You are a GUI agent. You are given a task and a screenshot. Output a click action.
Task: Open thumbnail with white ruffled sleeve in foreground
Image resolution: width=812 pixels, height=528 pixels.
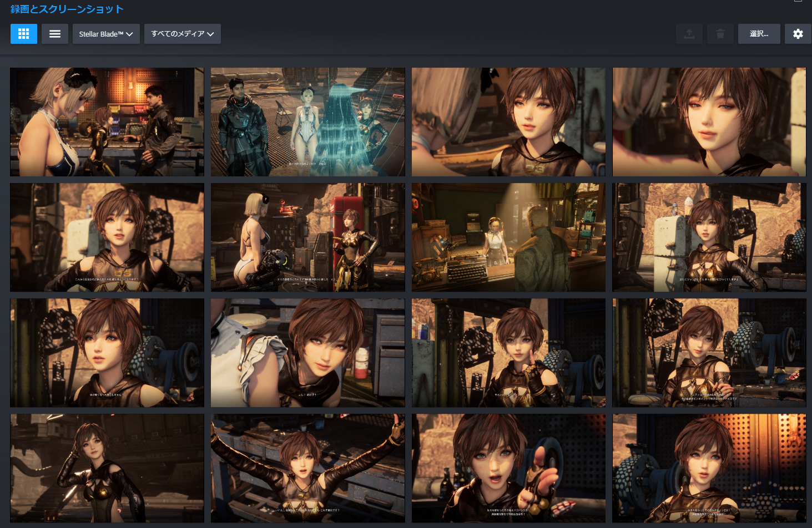point(308,353)
